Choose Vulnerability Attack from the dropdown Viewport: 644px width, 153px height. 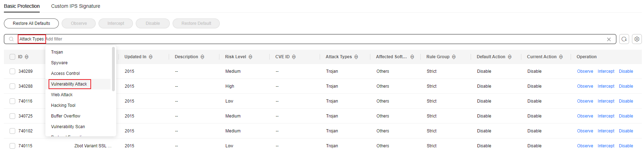point(69,84)
